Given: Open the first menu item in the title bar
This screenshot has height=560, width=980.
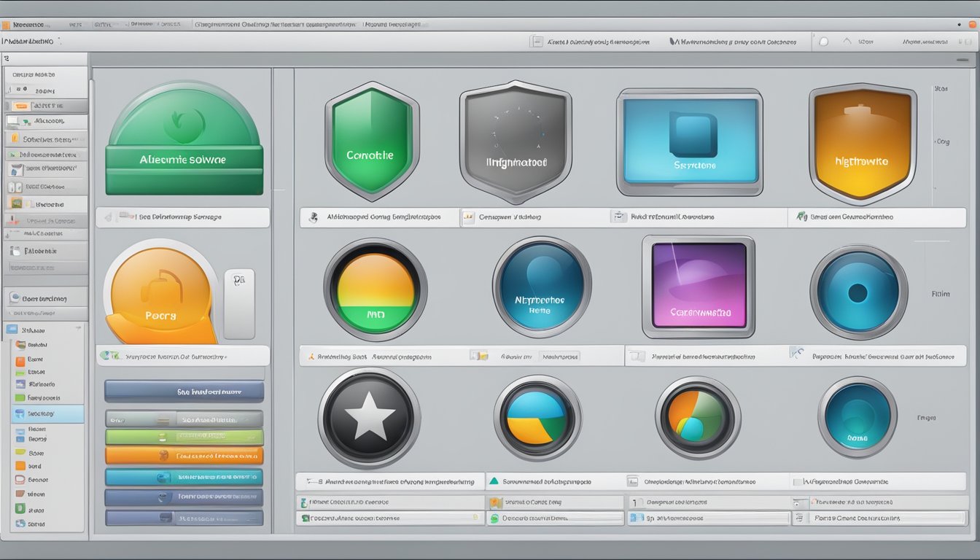Looking at the screenshot, I should click(x=29, y=24).
